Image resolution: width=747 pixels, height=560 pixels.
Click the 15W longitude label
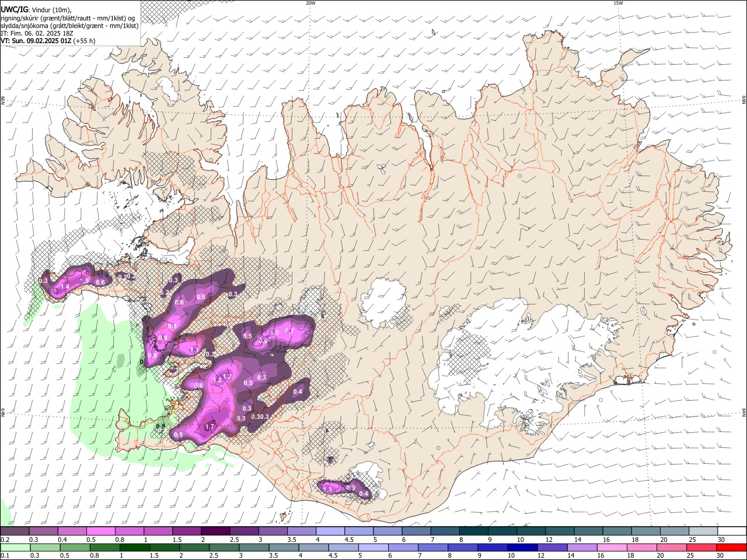pyautogui.click(x=618, y=3)
